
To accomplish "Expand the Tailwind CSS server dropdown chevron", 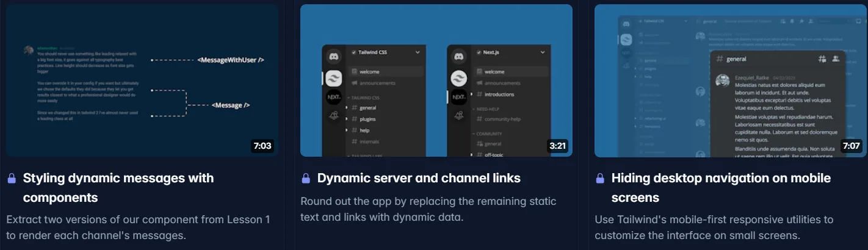I will (x=418, y=52).
